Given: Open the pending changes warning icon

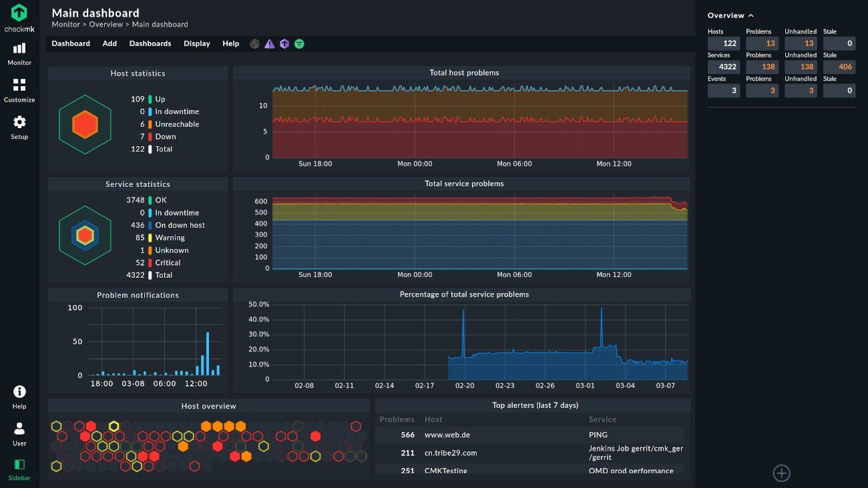Looking at the screenshot, I should (x=269, y=43).
